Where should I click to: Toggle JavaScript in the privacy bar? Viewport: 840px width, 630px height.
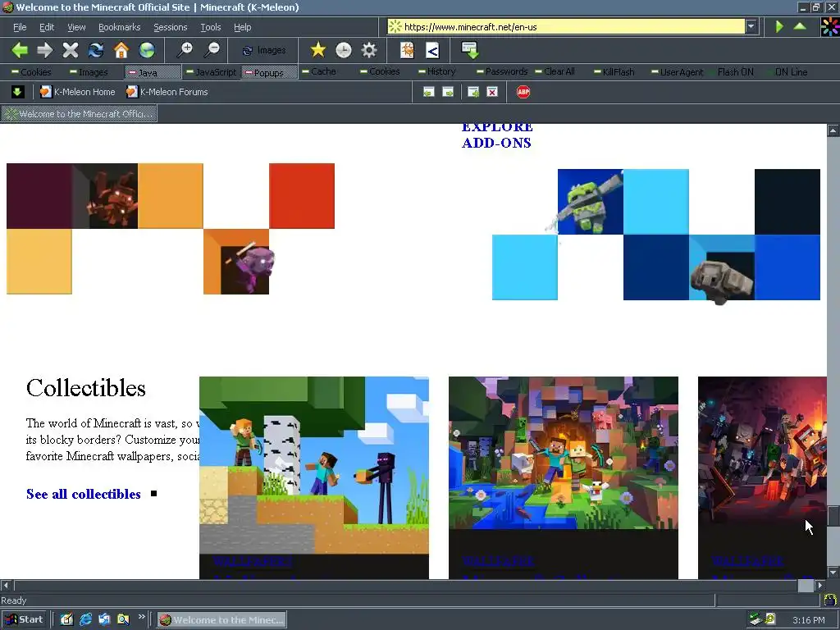pos(211,72)
